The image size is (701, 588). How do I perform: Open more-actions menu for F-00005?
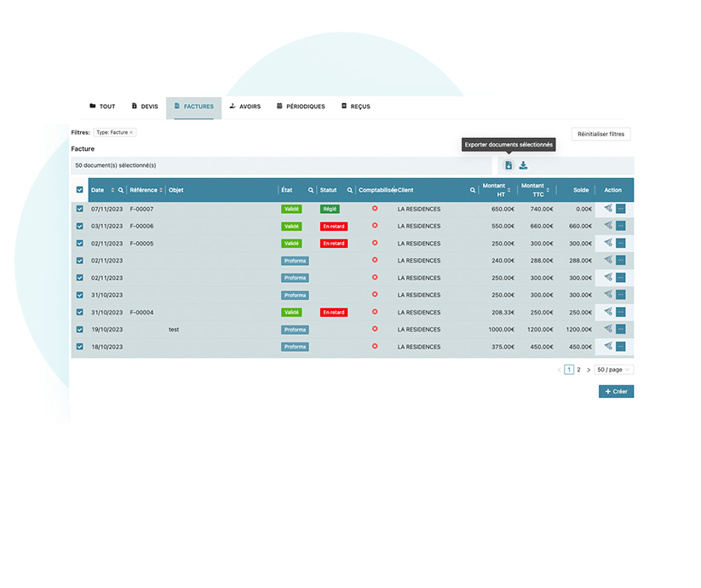pyautogui.click(x=621, y=243)
